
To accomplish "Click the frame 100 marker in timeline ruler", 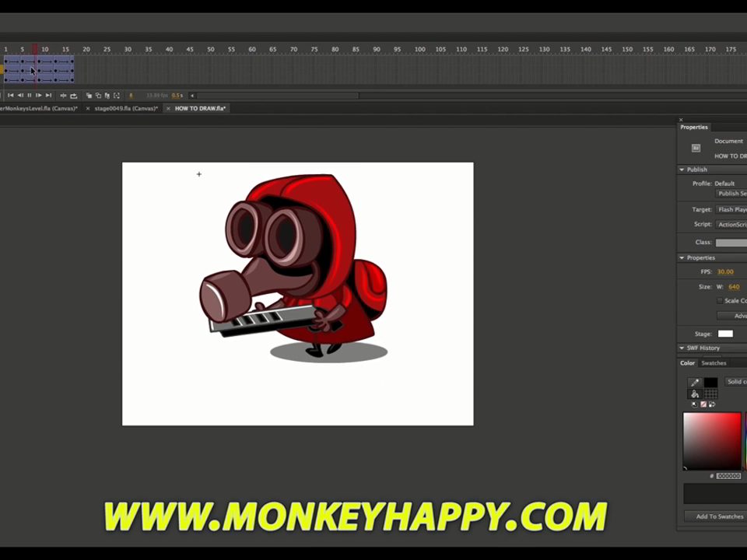I will [419, 50].
